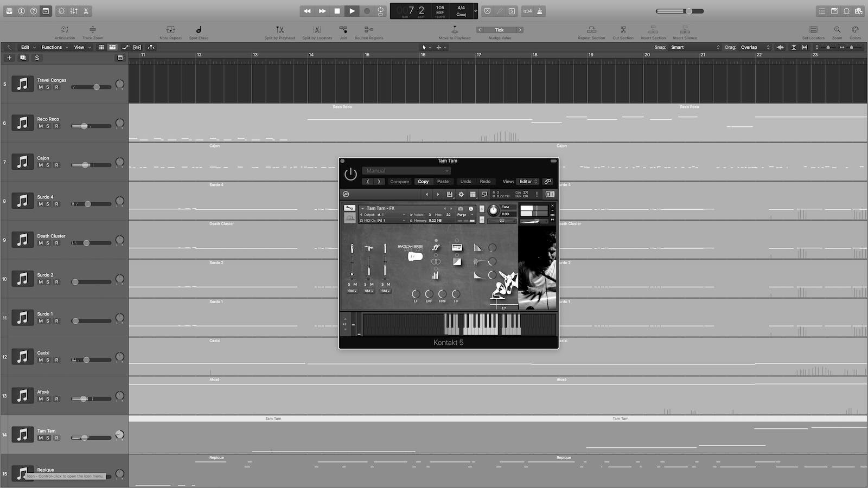
Task: Open the Mixer icon in control bar
Action: pyautogui.click(x=74, y=11)
